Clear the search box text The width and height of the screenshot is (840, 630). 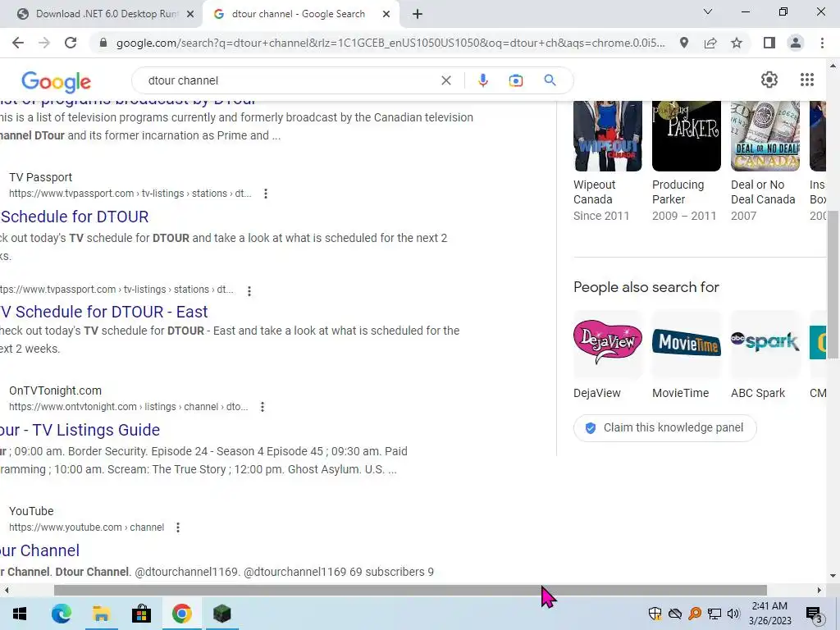pos(445,80)
